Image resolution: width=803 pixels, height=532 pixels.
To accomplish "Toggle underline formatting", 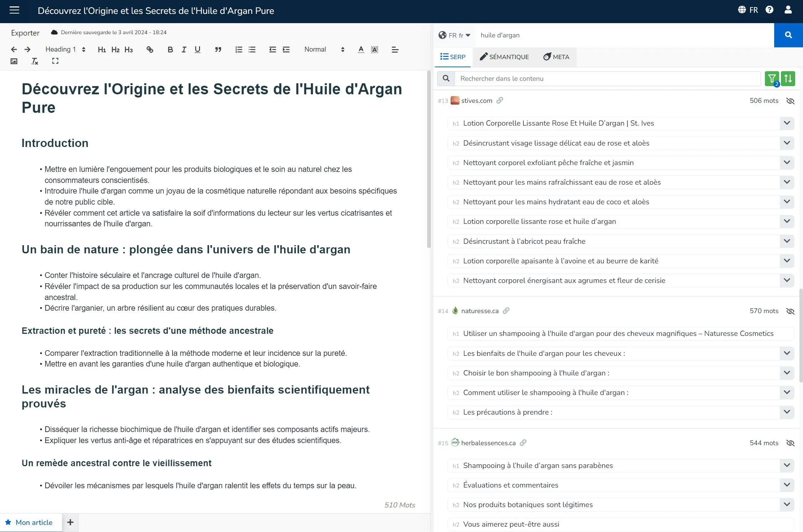I will [198, 49].
